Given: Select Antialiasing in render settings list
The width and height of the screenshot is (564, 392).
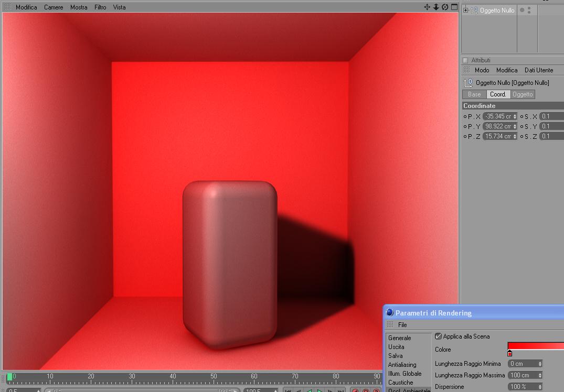Looking at the screenshot, I should 402,365.
